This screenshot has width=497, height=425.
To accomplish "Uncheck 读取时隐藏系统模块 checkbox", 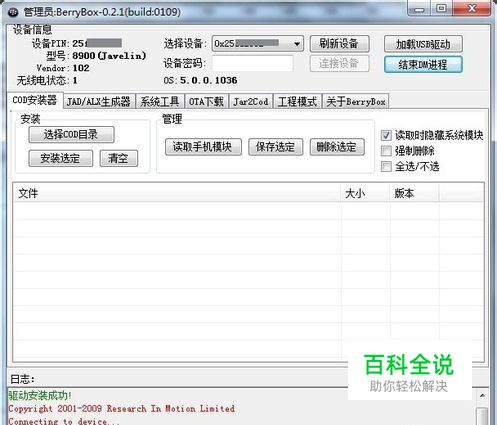I will pos(386,135).
